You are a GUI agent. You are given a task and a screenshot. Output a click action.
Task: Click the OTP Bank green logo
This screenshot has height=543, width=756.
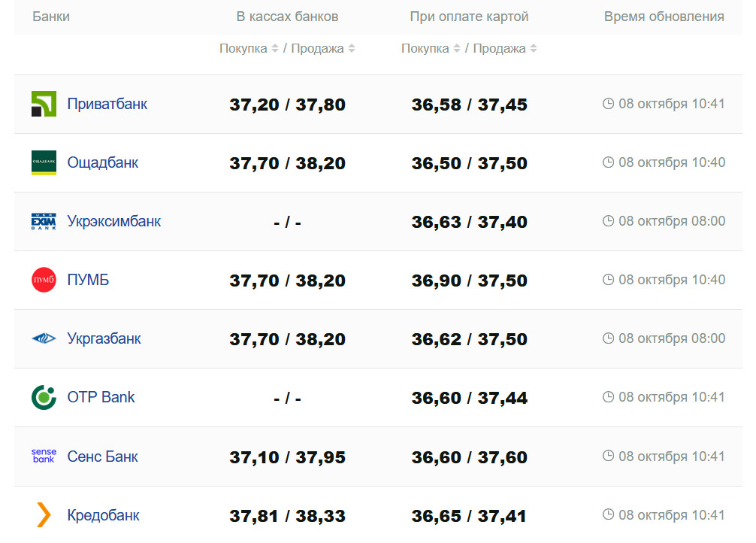click(x=44, y=397)
